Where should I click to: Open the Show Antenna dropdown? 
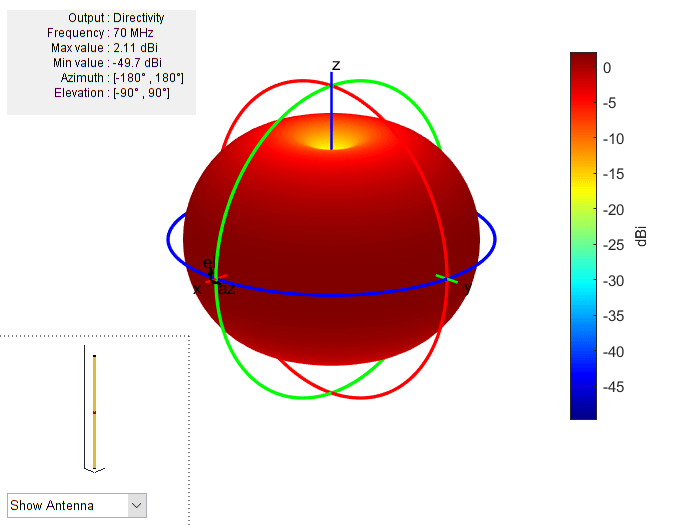coord(77,505)
